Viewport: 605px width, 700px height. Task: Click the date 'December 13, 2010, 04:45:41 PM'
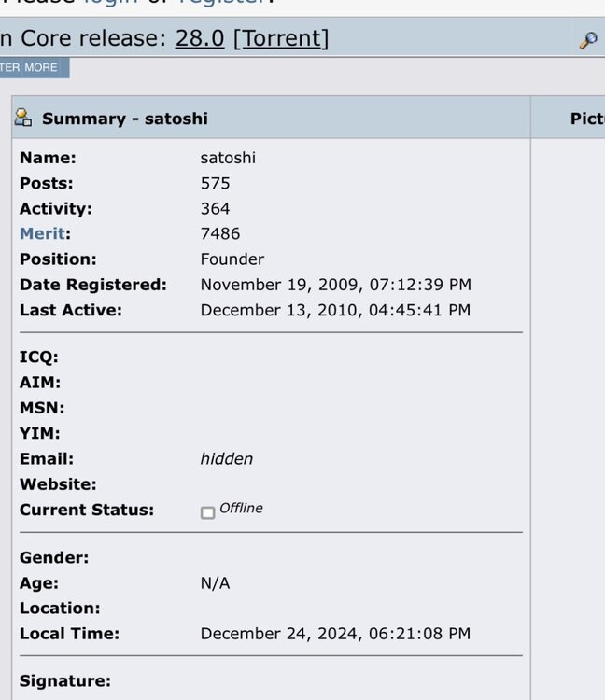point(335,310)
